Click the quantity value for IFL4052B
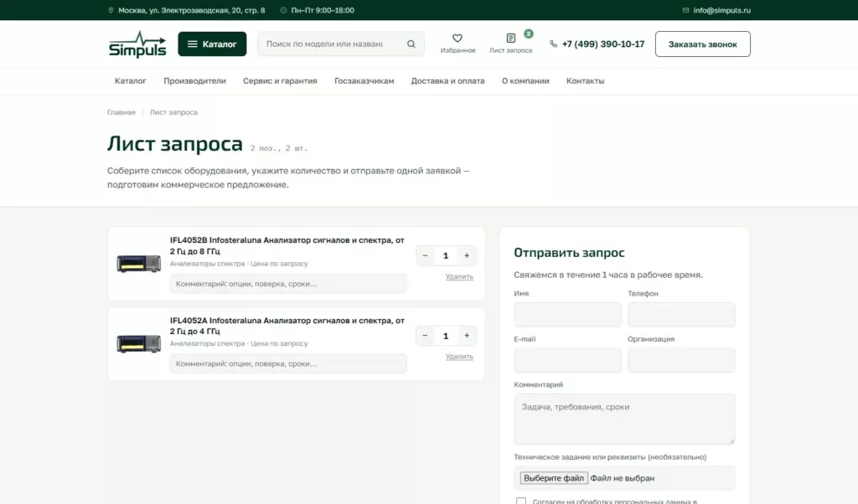Screen dimensions: 858x504 point(446,256)
